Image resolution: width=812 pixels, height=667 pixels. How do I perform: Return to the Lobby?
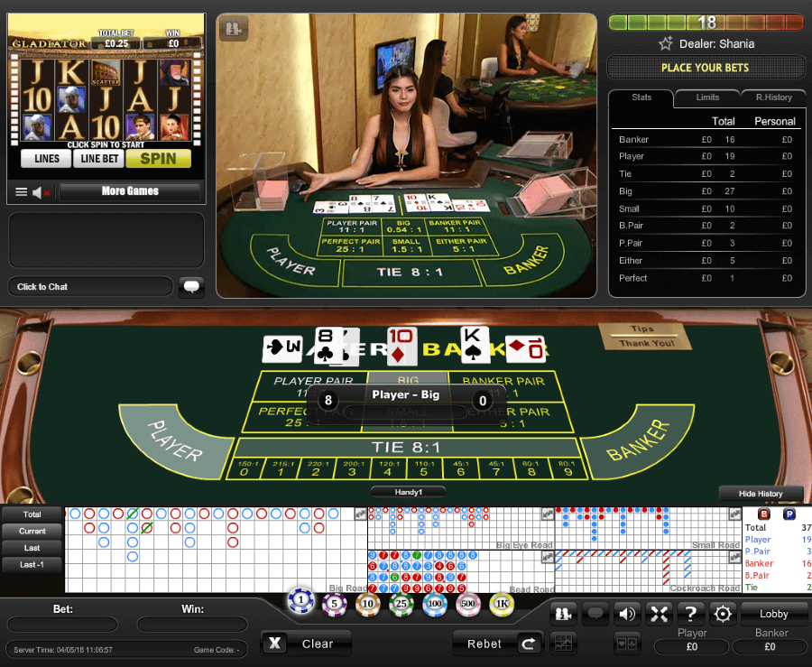[774, 614]
